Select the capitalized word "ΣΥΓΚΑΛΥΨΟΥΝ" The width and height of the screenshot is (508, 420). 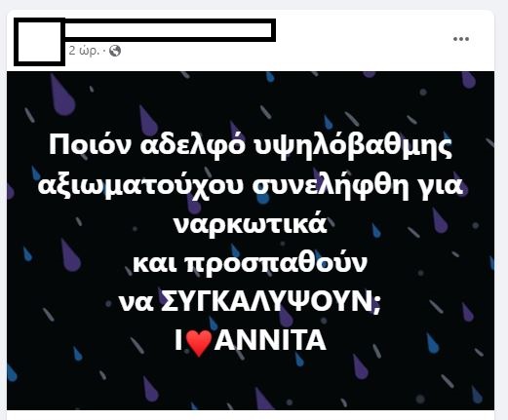tap(266, 301)
